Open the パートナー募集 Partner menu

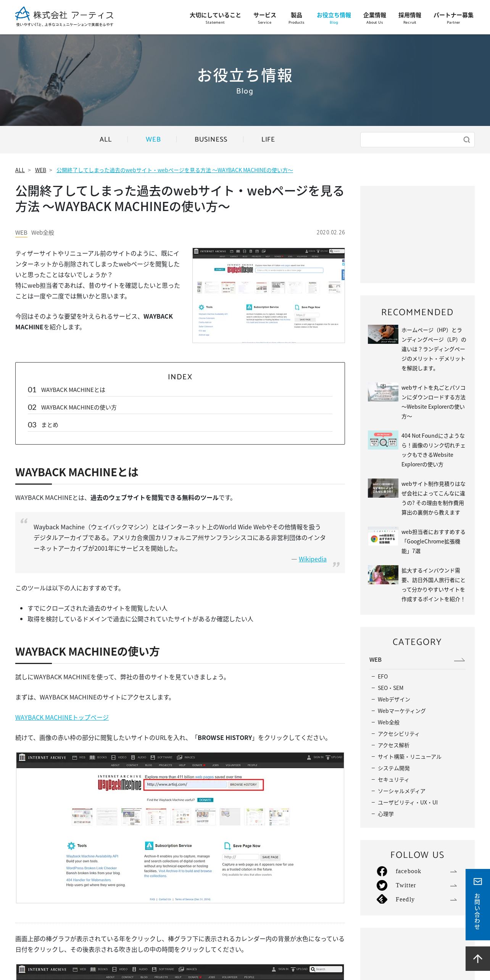pos(453,18)
